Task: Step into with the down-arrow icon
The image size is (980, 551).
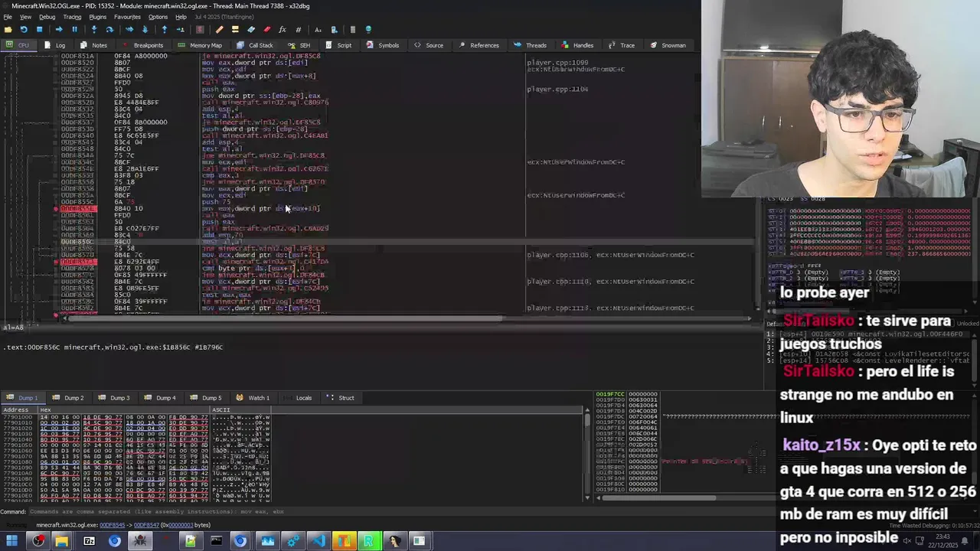Action: (x=94, y=29)
